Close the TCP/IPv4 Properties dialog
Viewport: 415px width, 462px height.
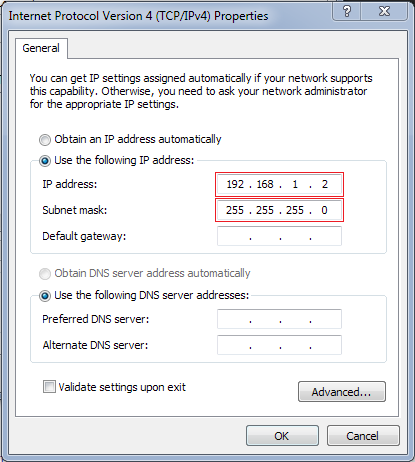pos(384,12)
